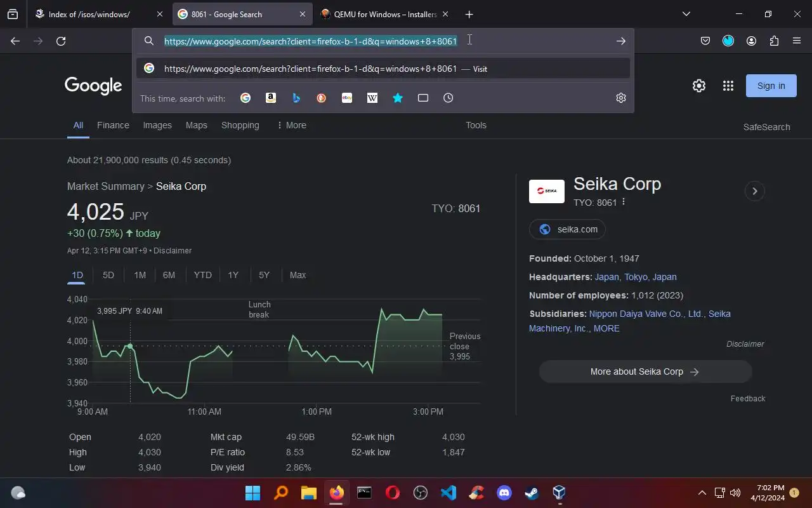Search this time with Google
This screenshot has width=812, height=508.
click(246, 98)
